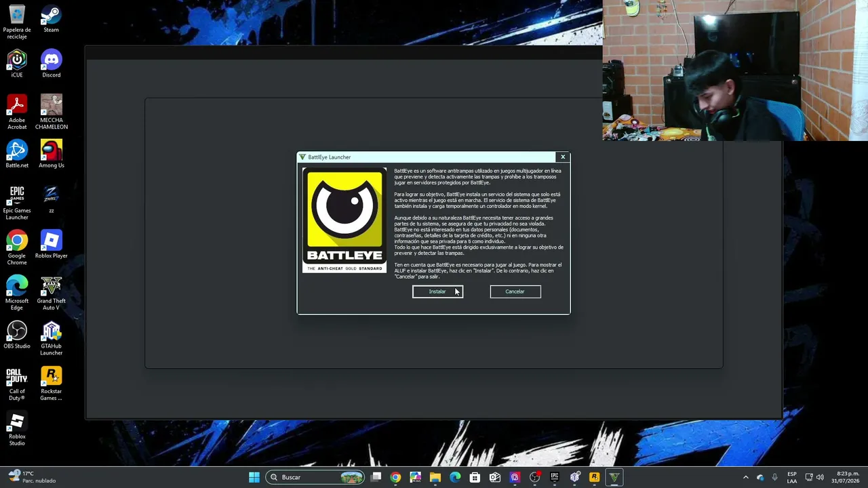Select the zz desktop shortcut
868x488 pixels.
tap(51, 200)
